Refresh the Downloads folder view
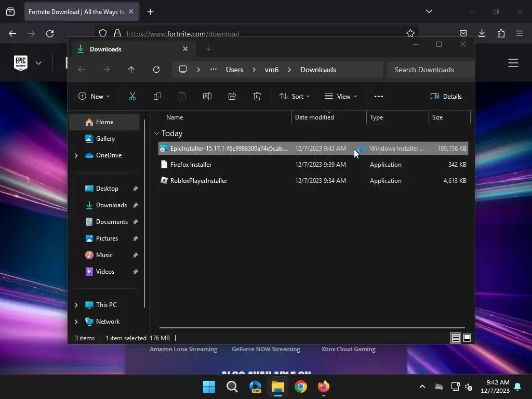The width and height of the screenshot is (532, 399). [156, 70]
